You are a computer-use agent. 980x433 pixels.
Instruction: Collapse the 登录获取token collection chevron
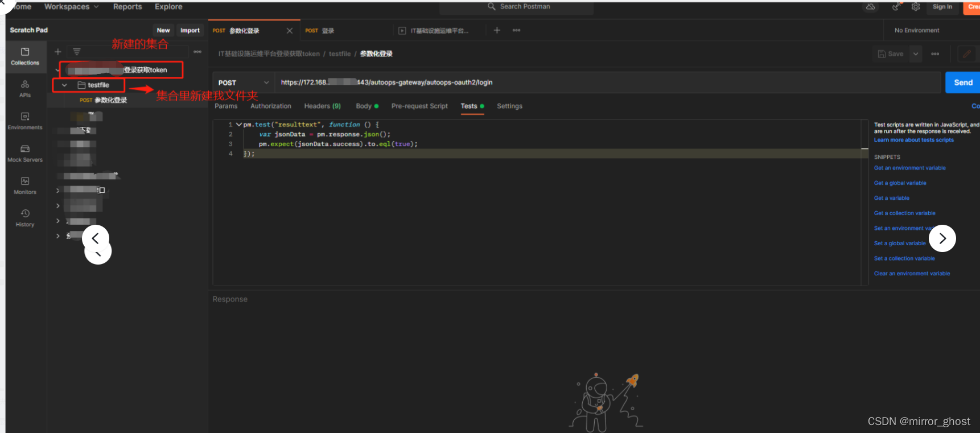[57, 71]
